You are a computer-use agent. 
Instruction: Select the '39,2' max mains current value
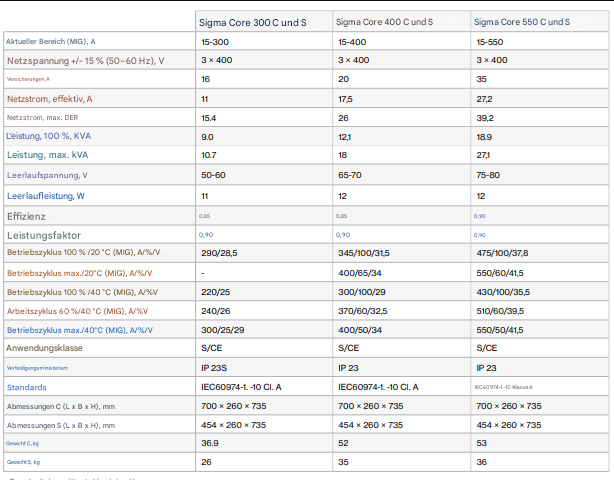[485, 118]
